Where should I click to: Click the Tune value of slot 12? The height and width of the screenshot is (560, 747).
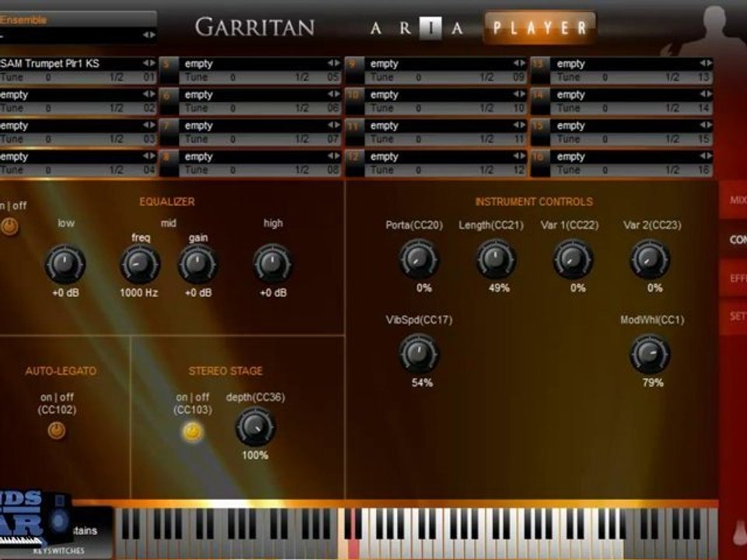click(419, 170)
